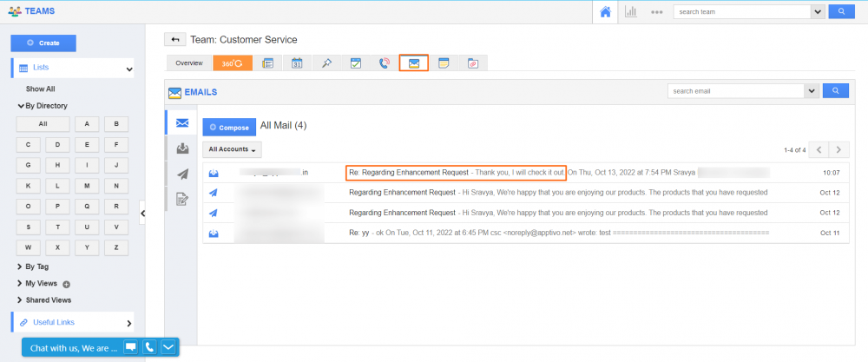Open the Home dashboard icon
The width and height of the screenshot is (868, 362).
click(605, 11)
